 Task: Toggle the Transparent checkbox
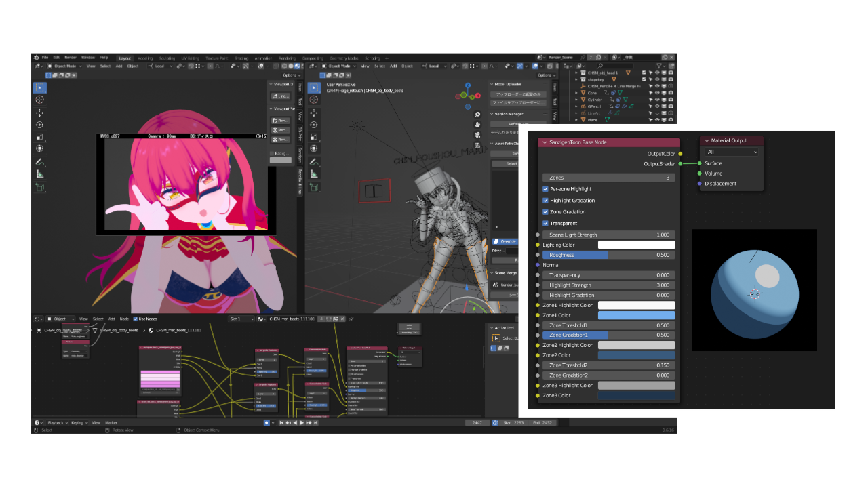[546, 223]
